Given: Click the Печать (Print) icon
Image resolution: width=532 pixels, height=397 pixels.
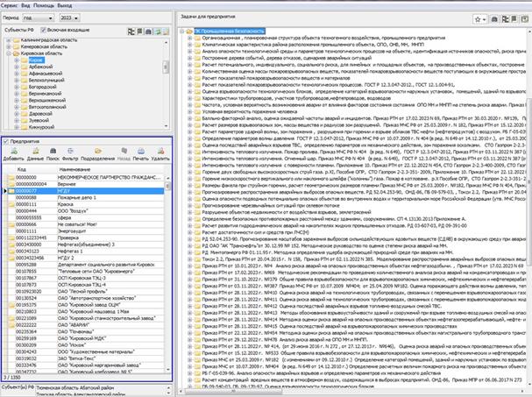Looking at the screenshot, I should pos(142,151).
